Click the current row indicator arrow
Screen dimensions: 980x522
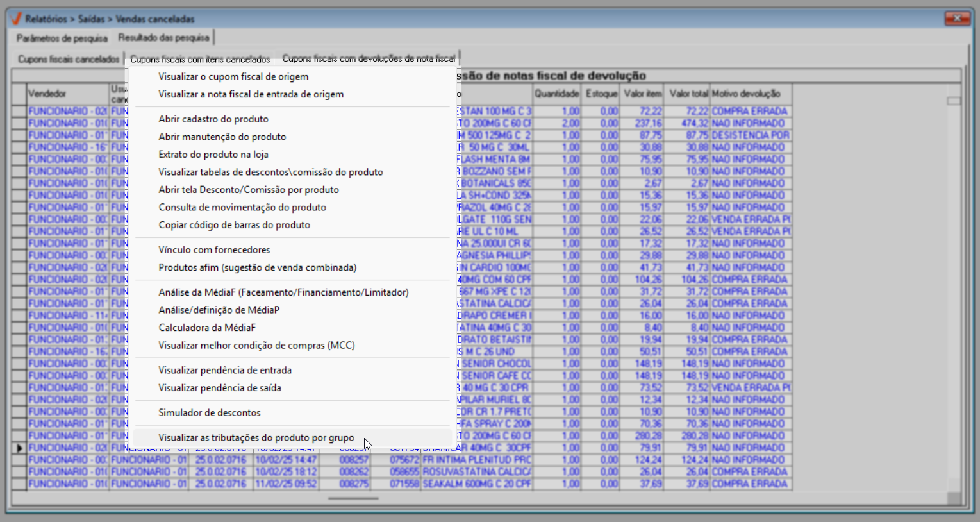coord(19,448)
